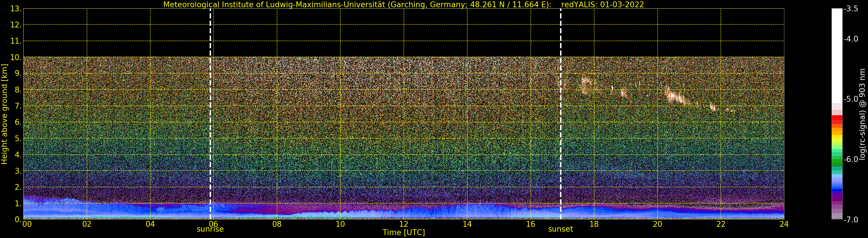Click the '22' time axis tick label
The width and height of the screenshot is (868, 238).
(721, 224)
